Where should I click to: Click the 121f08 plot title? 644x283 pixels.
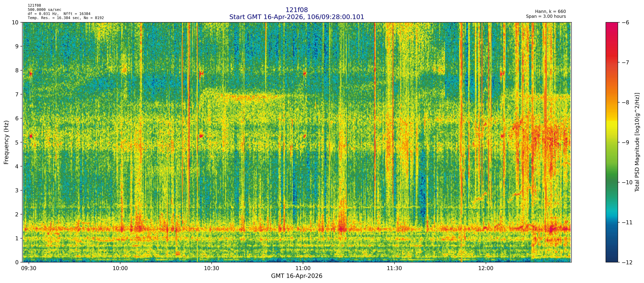[297, 10]
